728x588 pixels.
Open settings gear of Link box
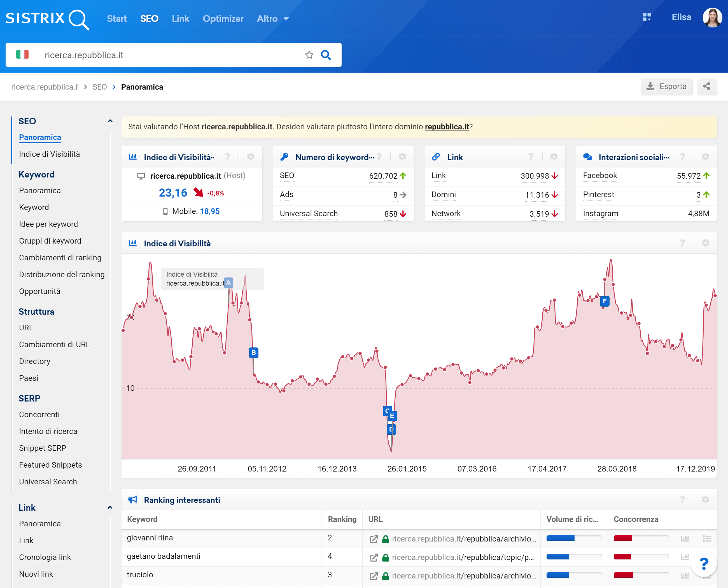[x=554, y=157]
